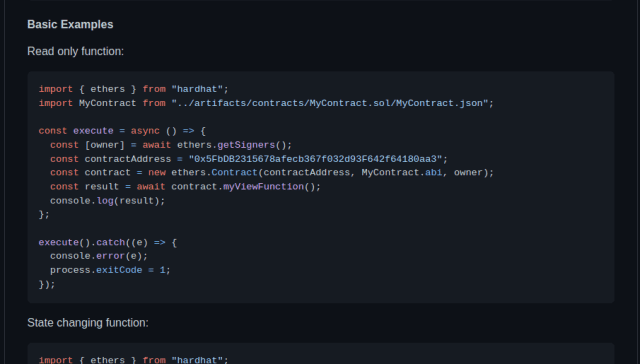The width and height of the screenshot is (640, 364).
Task: Click the "Basic Examples" heading
Action: click(x=70, y=24)
